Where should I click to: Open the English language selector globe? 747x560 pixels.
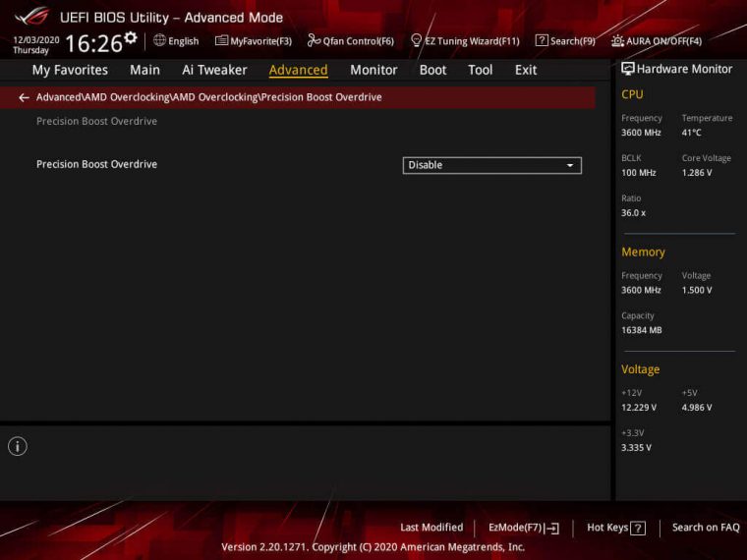[x=159, y=41]
